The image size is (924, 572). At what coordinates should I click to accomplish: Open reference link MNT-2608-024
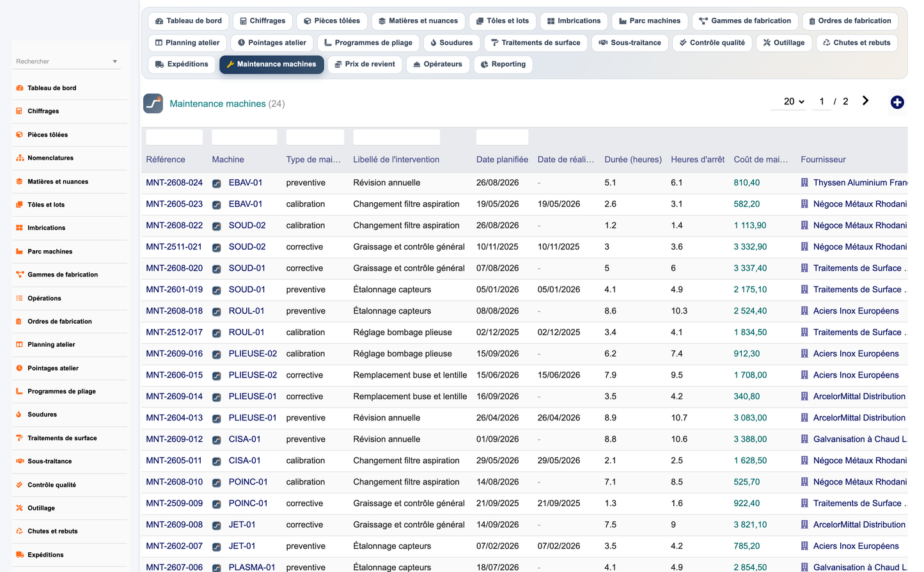(x=174, y=182)
